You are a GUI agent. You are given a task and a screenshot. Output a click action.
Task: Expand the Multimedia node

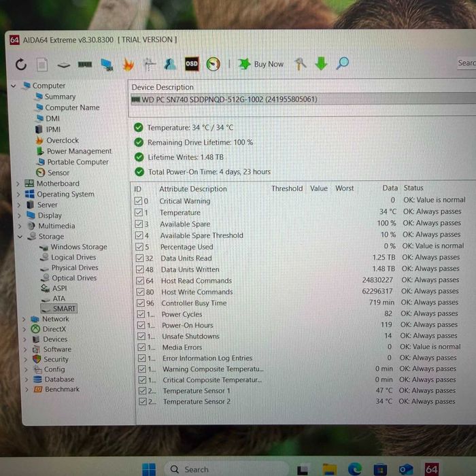(20, 226)
